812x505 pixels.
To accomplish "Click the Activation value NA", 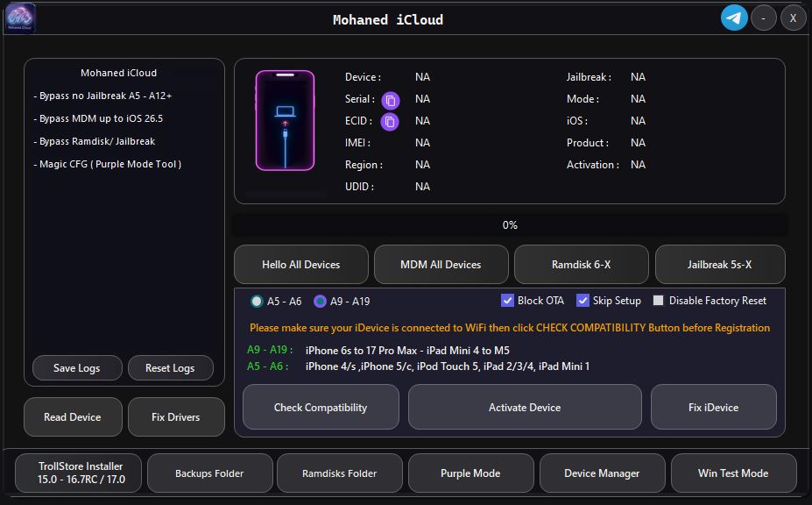I will [x=638, y=165].
